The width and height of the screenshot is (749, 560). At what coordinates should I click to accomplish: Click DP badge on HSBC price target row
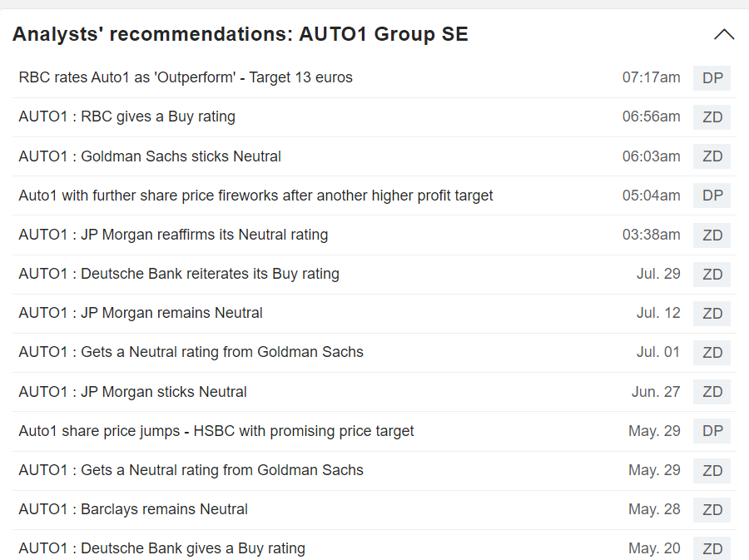pos(712,431)
